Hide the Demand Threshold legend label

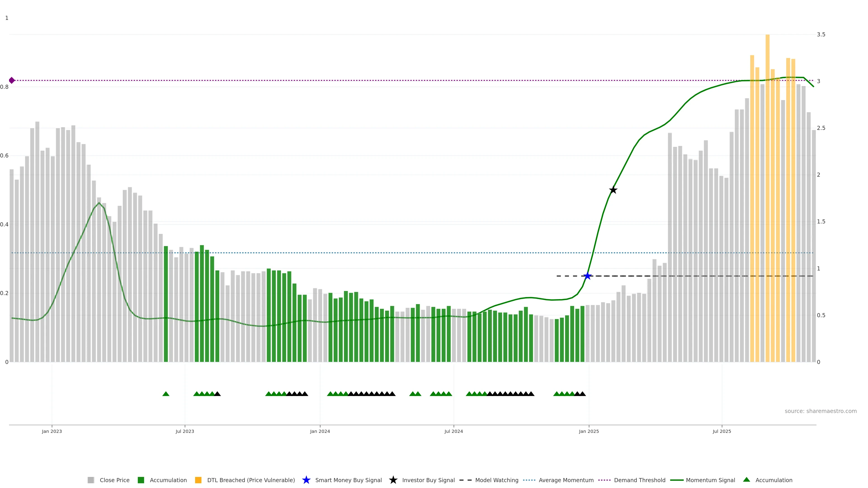tap(639, 480)
